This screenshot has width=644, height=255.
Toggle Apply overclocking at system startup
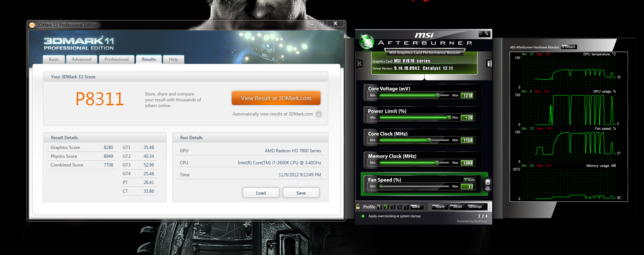click(x=363, y=216)
